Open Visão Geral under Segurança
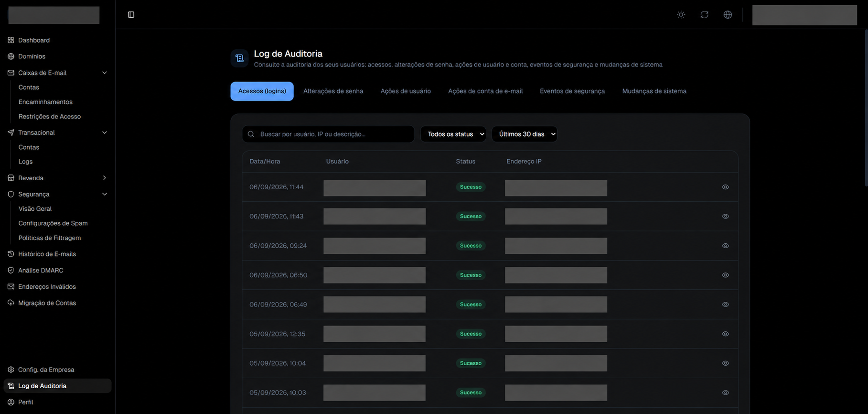 click(35, 209)
